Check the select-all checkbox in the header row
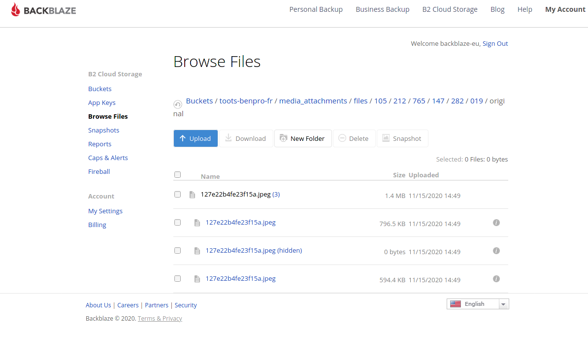The width and height of the screenshot is (588, 364). click(177, 174)
